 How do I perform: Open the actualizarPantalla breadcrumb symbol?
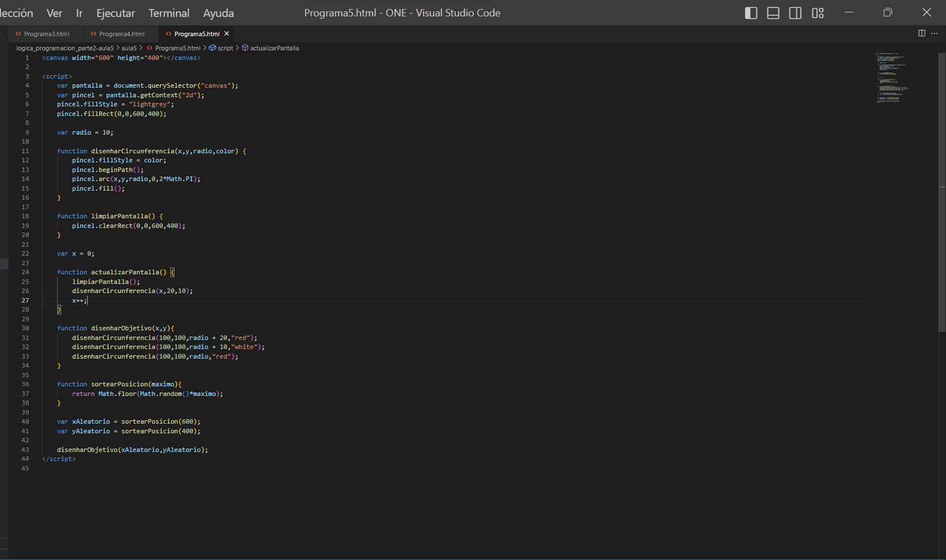click(x=275, y=48)
